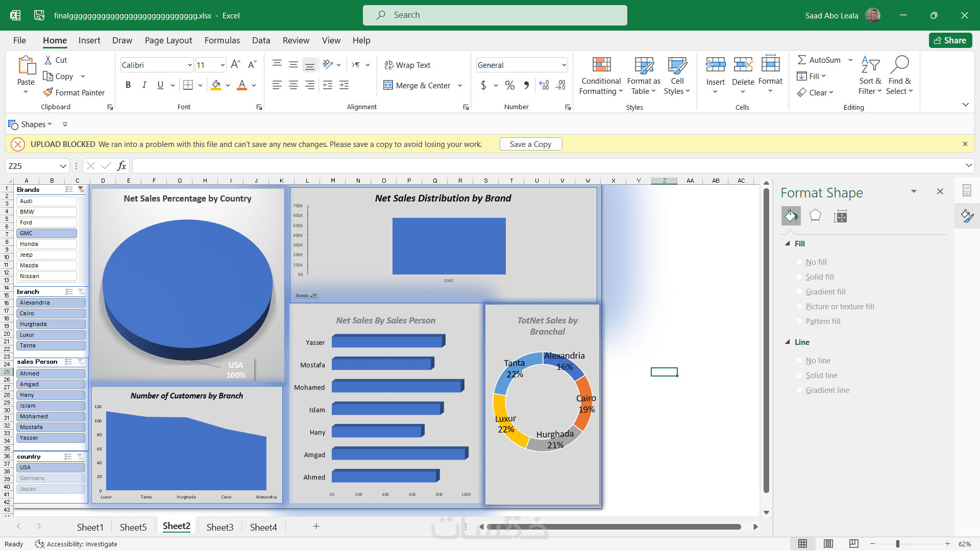Screen dimensions: 980x551
Task: Switch to the Sheet3 worksheet tab
Action: pos(219,527)
